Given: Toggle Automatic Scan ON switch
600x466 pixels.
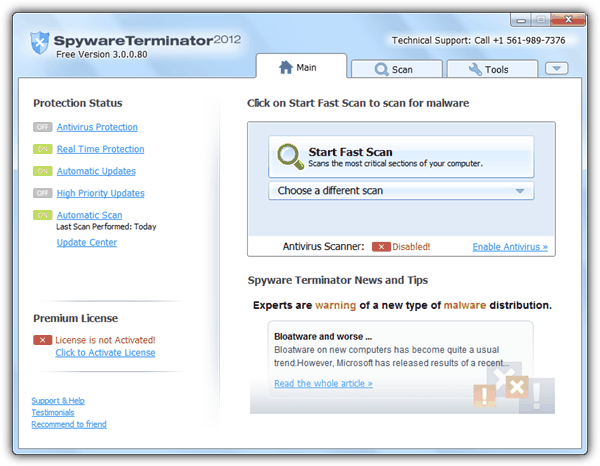Looking at the screenshot, I should pyautogui.click(x=42, y=215).
